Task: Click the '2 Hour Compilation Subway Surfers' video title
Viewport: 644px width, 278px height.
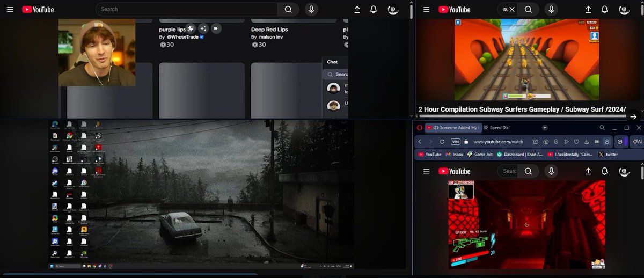Action: tap(522, 109)
